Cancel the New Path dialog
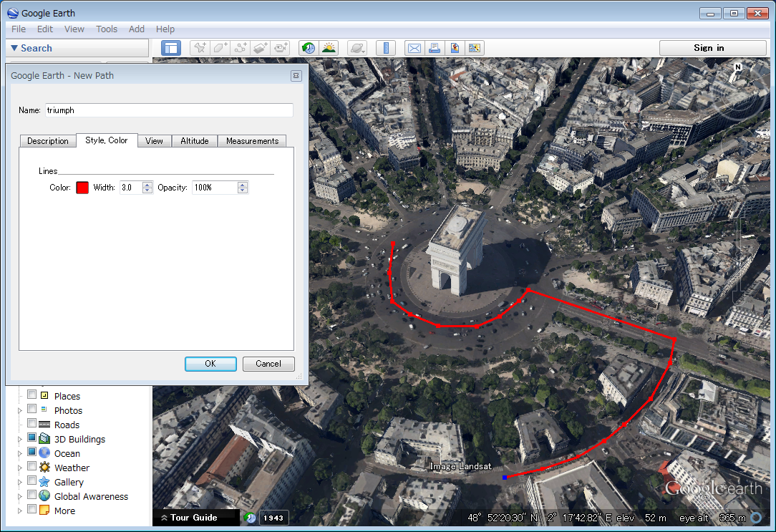 [x=268, y=364]
